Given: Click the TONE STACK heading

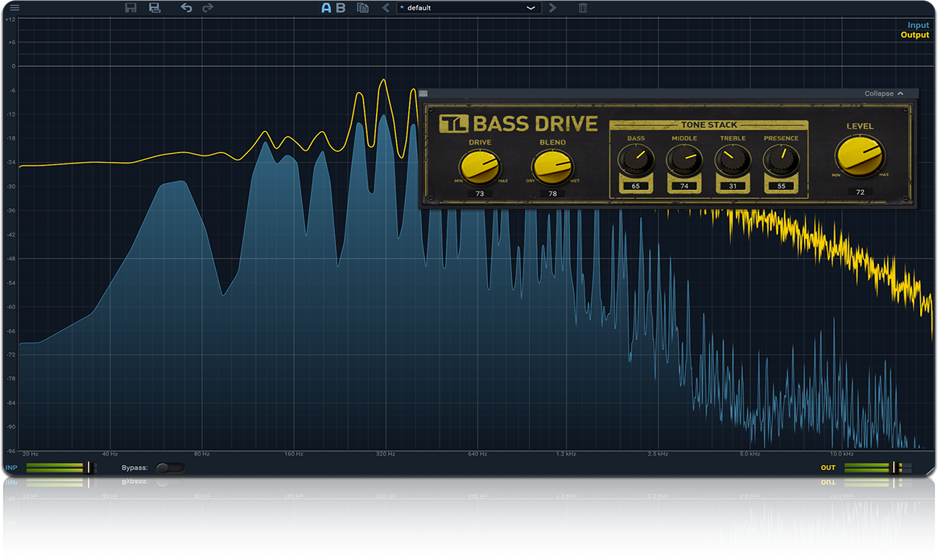Looking at the screenshot, I should (x=710, y=125).
